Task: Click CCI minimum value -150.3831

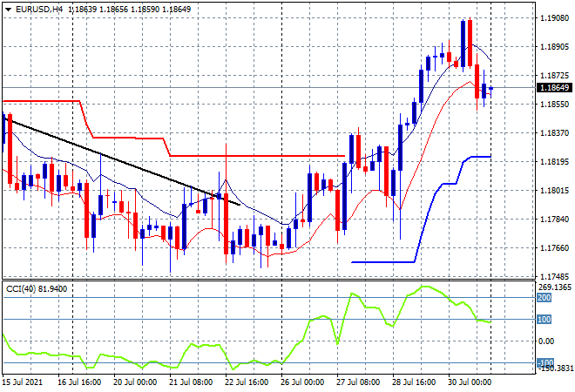Action: [555, 368]
